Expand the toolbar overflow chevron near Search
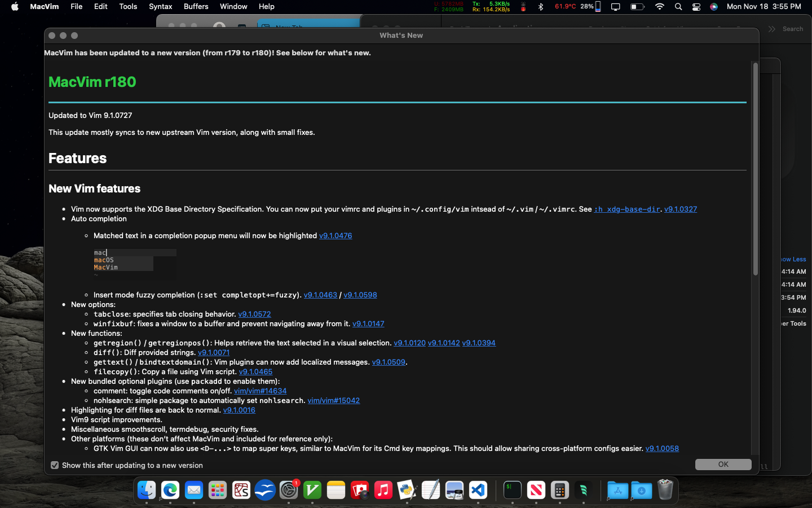The image size is (812, 508). pyautogui.click(x=772, y=29)
